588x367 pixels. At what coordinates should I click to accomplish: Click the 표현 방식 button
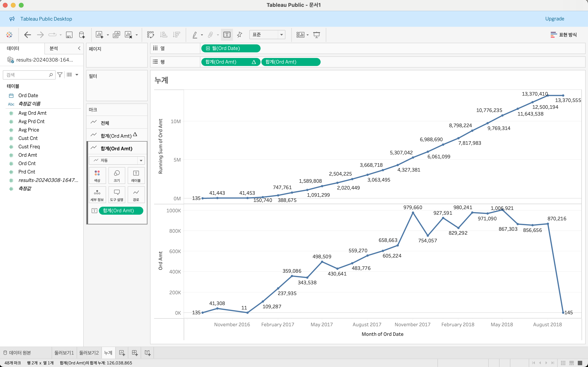point(563,35)
